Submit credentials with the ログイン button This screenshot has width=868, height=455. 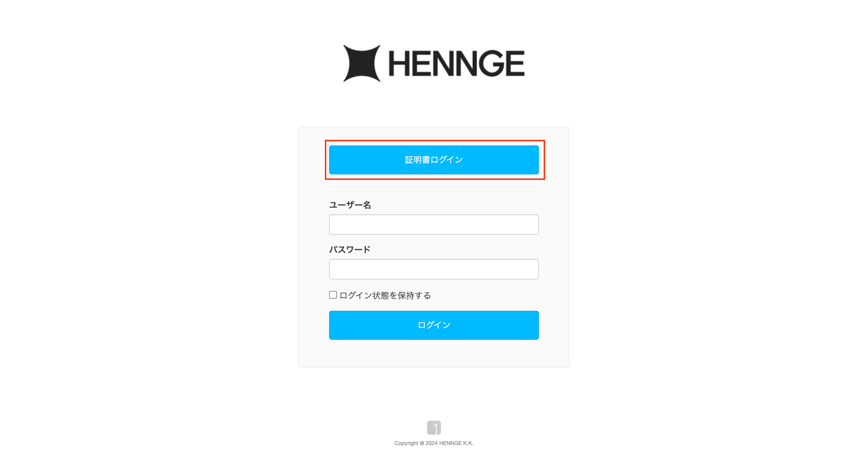point(434,325)
